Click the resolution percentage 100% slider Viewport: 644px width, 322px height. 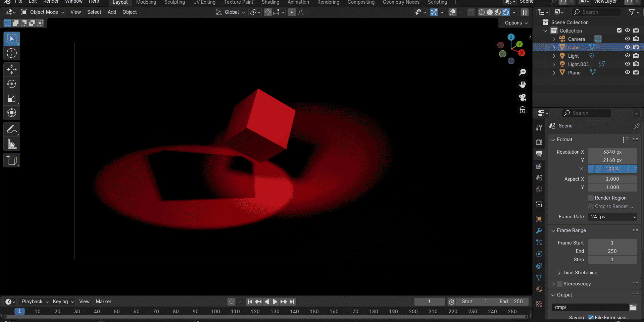[612, 169]
